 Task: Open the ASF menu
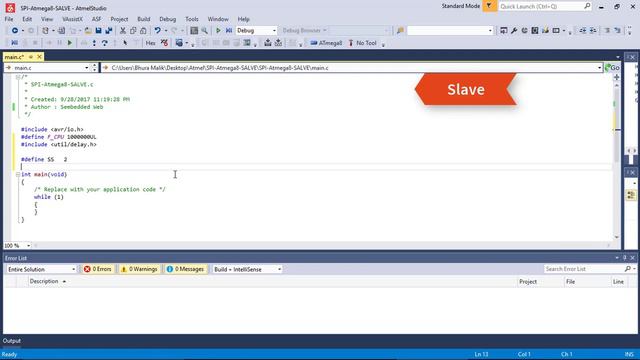point(96,19)
